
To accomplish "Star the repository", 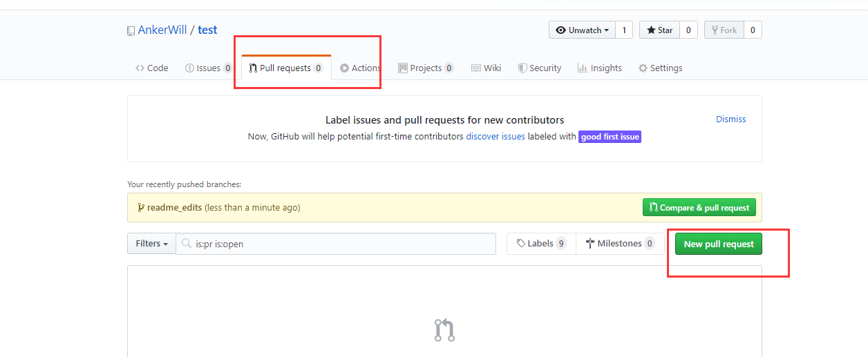I will (659, 30).
